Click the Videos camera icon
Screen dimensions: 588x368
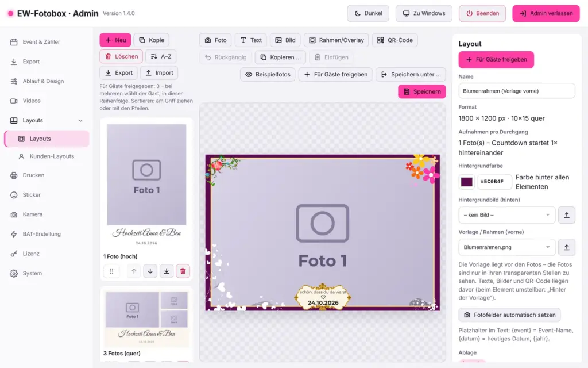click(x=14, y=101)
